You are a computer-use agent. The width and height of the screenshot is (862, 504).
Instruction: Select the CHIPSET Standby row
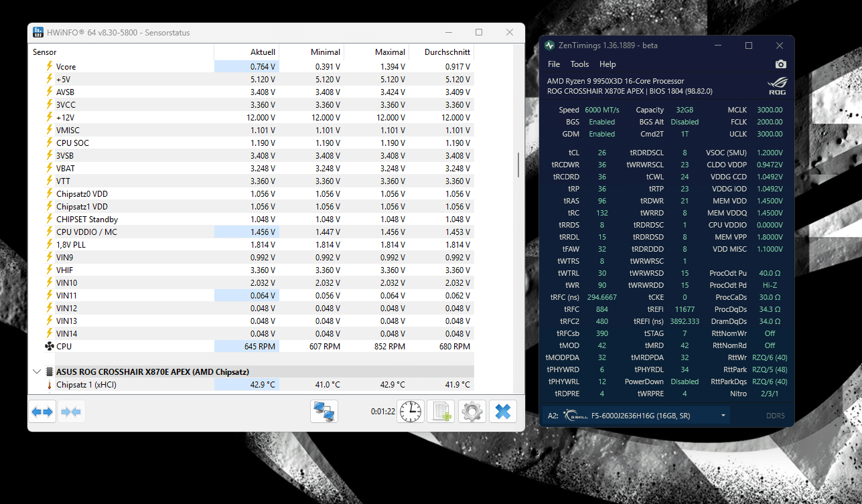pos(252,219)
